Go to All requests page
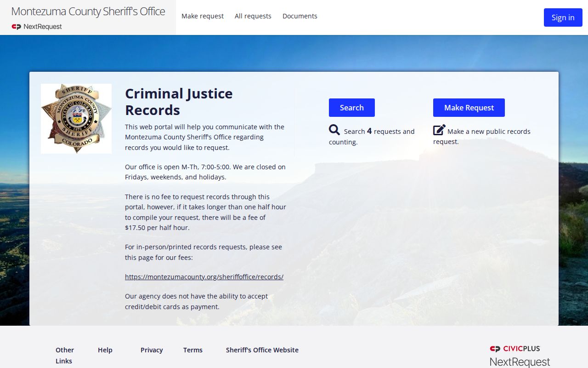The width and height of the screenshot is (588, 368). tap(253, 16)
